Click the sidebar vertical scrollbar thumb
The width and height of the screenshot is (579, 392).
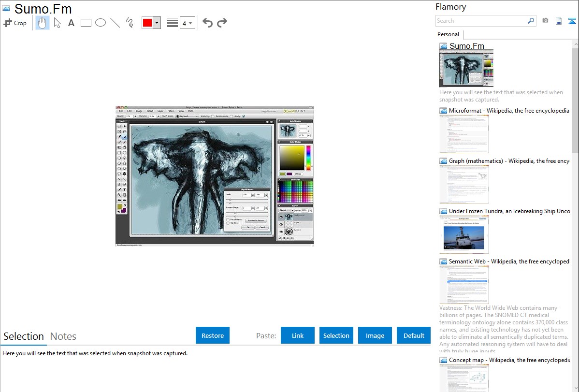click(575, 100)
